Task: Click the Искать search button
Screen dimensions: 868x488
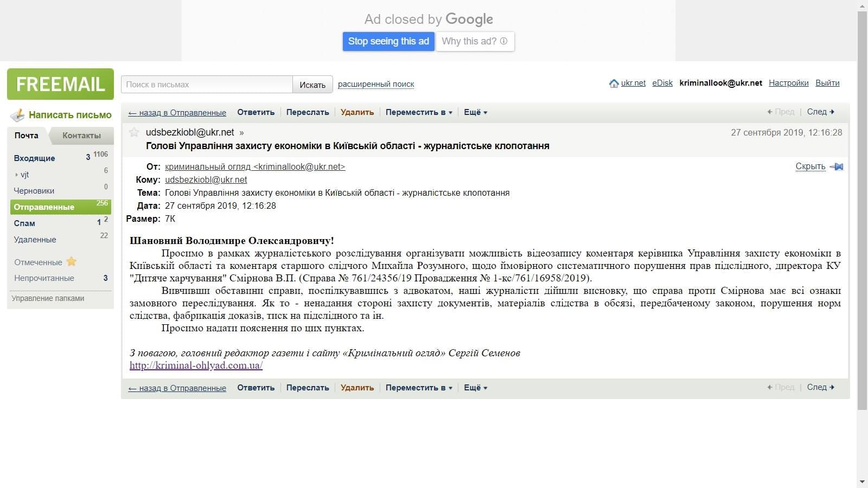Action: (x=312, y=85)
